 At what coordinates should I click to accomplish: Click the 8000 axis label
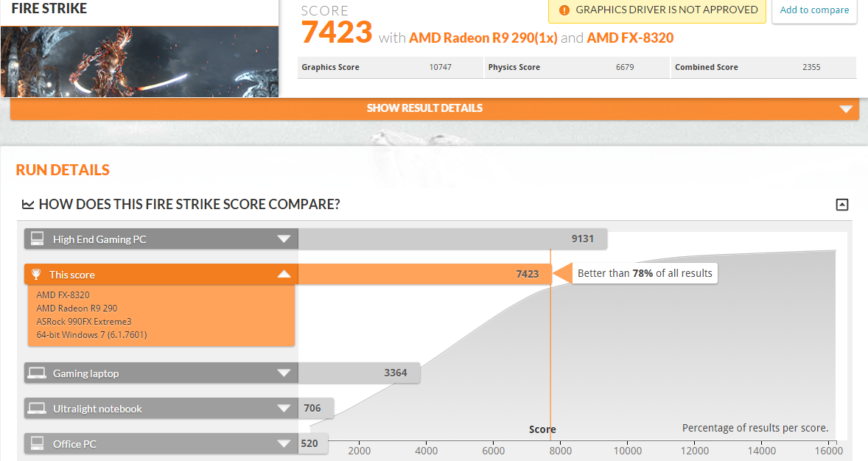(x=560, y=451)
